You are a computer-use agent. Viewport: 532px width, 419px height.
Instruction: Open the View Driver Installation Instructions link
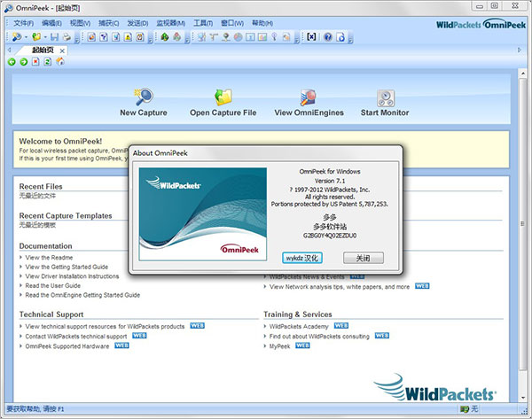(x=72, y=276)
